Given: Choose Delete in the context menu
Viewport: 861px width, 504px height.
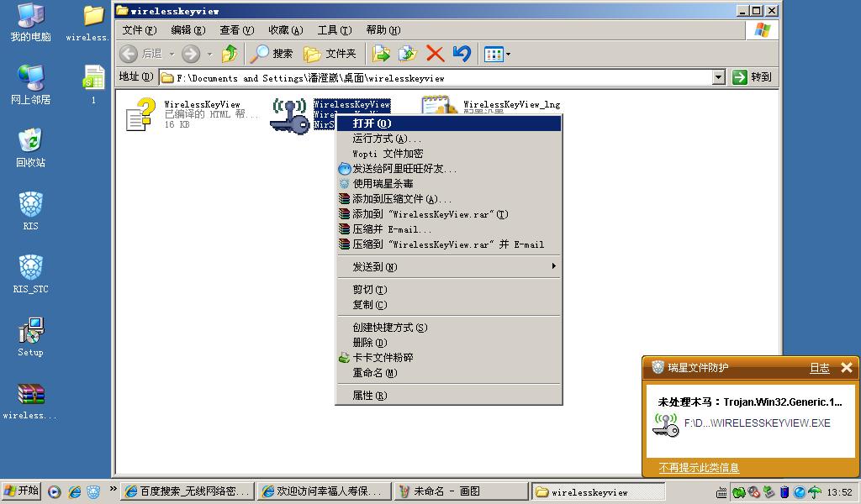Looking at the screenshot, I should click(449, 343).
